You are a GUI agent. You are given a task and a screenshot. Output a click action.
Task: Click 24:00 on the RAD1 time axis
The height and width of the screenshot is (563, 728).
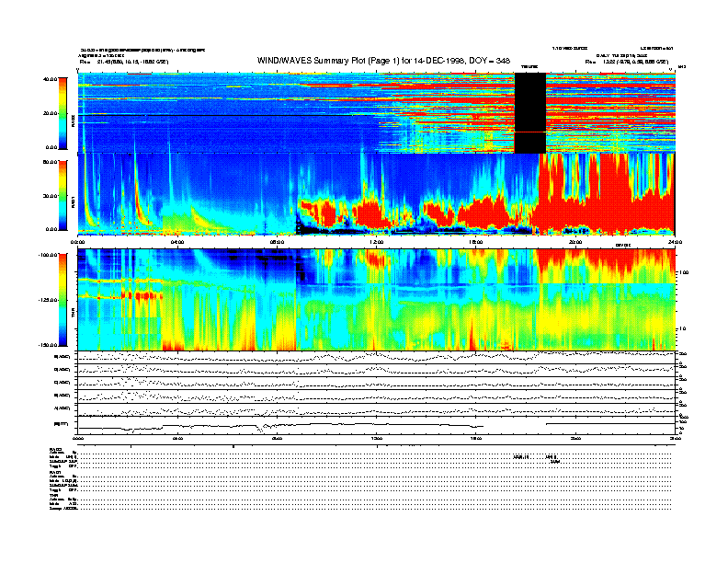(x=675, y=242)
